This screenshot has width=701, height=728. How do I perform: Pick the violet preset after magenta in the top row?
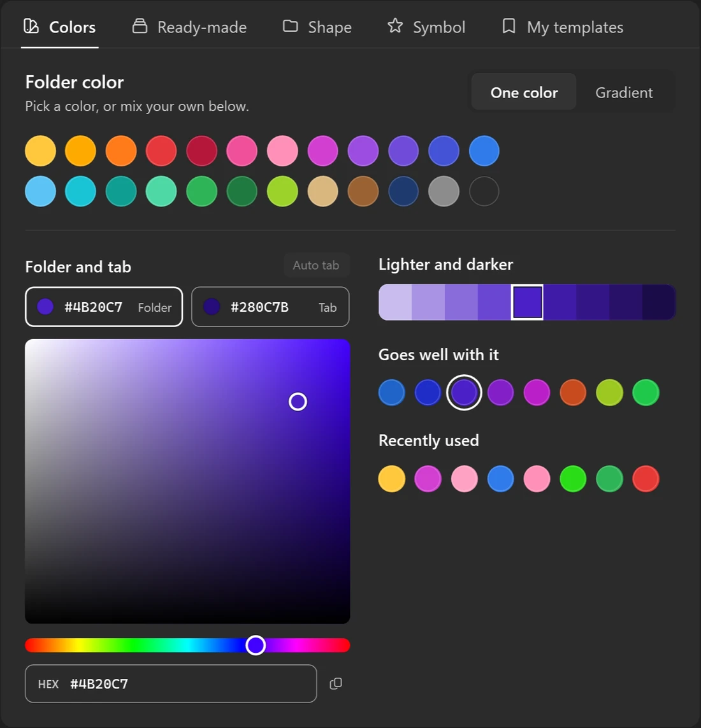pos(363,151)
